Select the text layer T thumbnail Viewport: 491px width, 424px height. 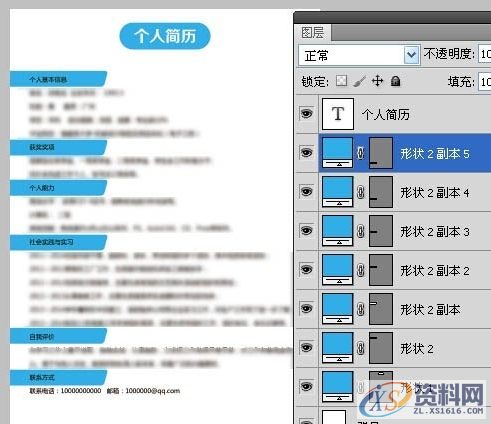click(338, 114)
